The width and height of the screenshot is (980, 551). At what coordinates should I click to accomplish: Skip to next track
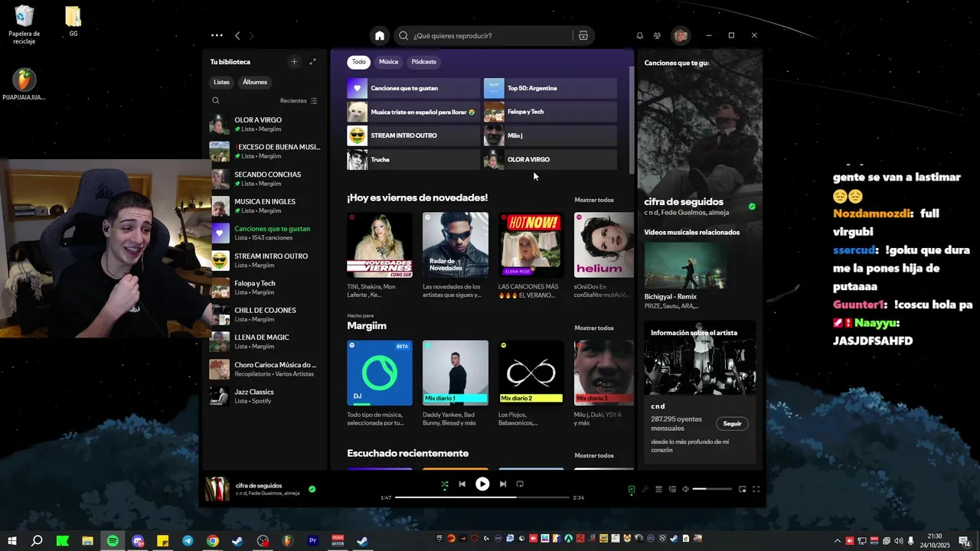point(503,484)
